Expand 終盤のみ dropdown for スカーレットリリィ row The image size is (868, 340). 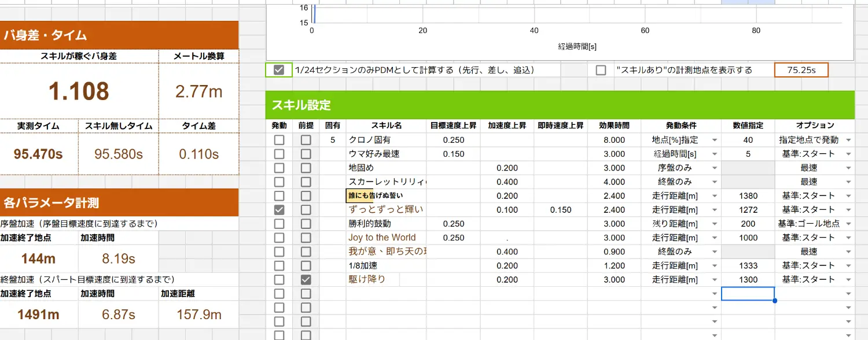point(713,182)
